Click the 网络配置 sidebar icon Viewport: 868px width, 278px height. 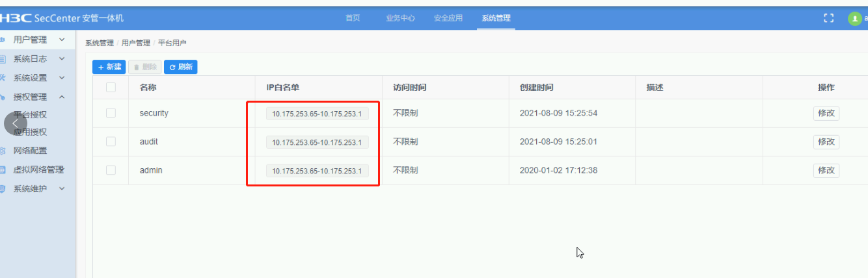3,151
